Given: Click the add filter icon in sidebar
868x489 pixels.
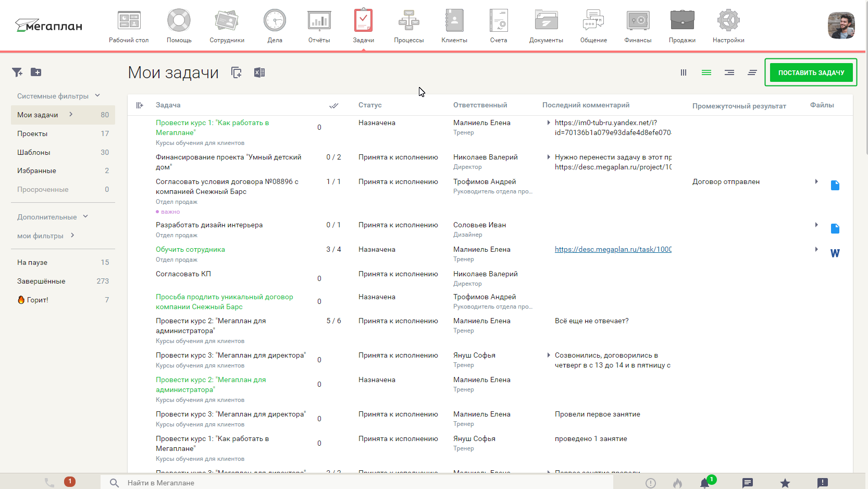Looking at the screenshot, I should click(x=17, y=72).
